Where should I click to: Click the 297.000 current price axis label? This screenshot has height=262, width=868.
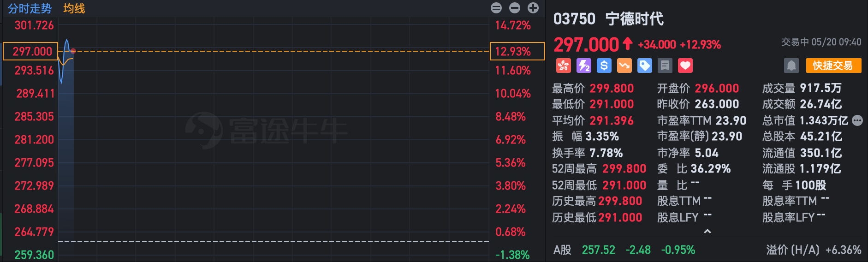pos(31,51)
